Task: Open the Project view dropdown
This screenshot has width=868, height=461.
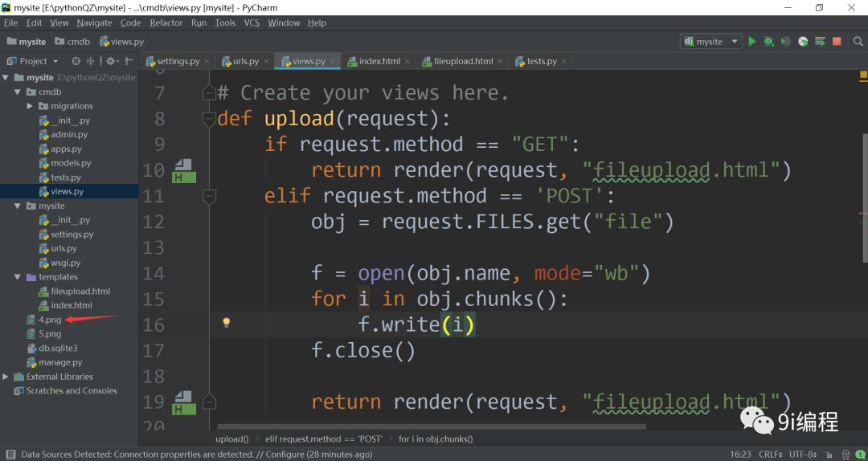Action: (39, 61)
